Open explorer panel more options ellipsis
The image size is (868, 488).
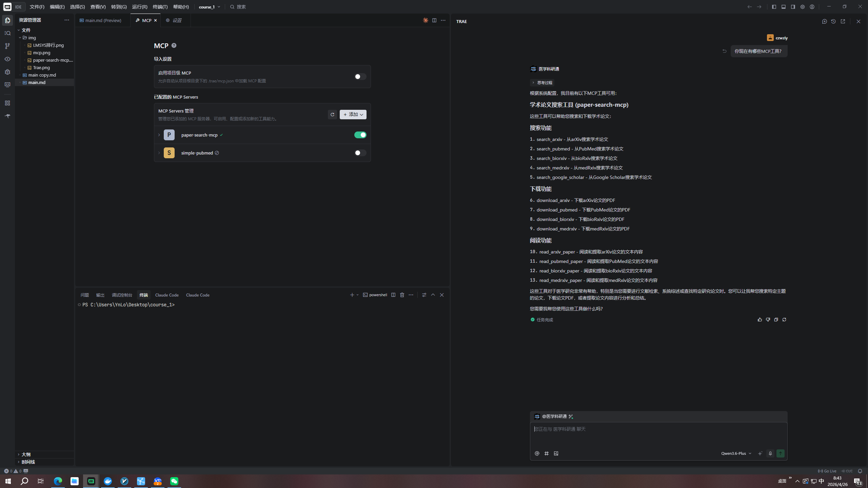coord(67,20)
